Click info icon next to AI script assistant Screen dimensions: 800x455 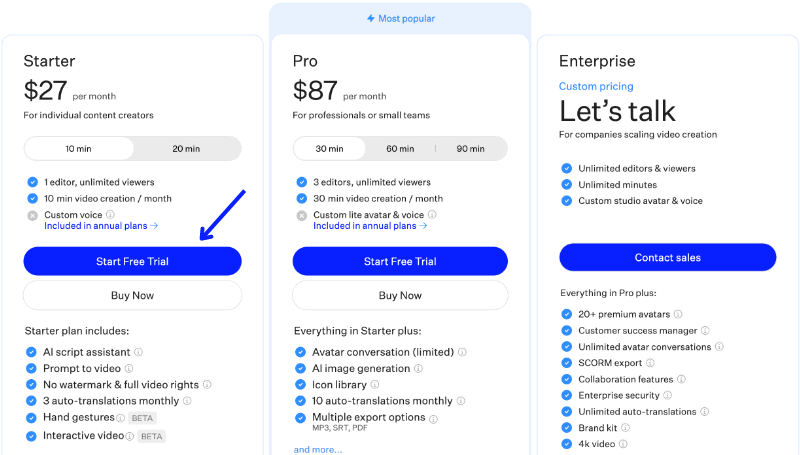click(x=138, y=352)
